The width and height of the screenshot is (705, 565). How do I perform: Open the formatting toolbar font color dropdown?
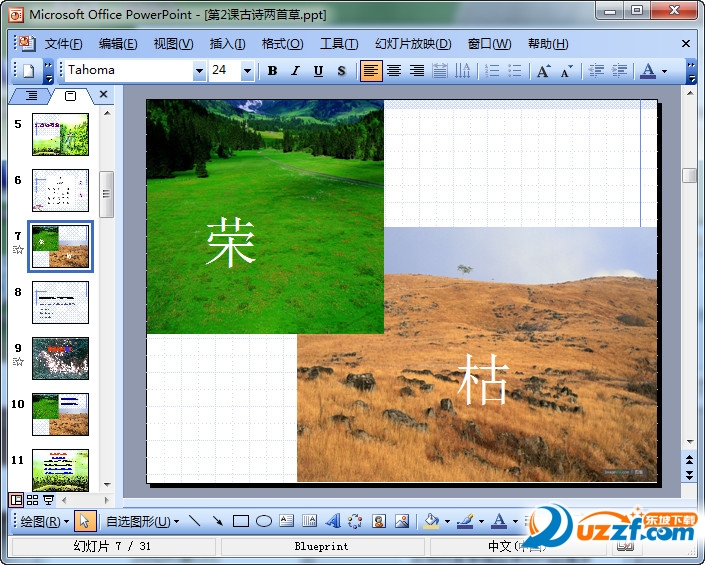tap(665, 71)
